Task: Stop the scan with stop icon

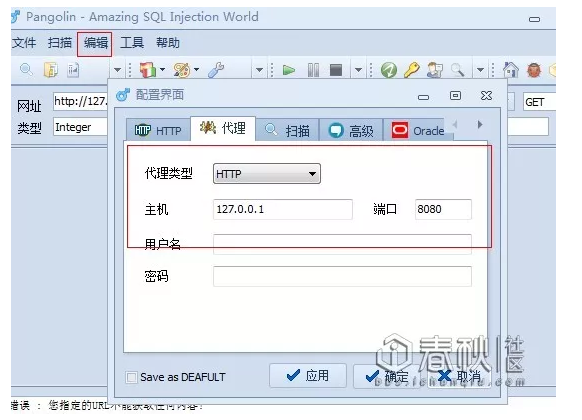Action: coord(336,70)
